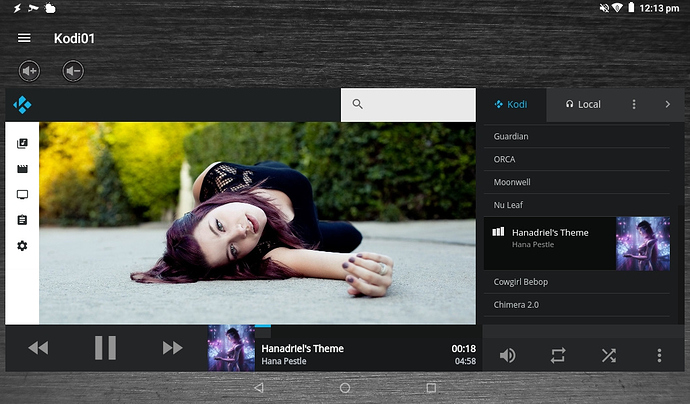This screenshot has width=690, height=404.
Task: Click the fanart image of Hana Pestle
Action: tap(257, 223)
